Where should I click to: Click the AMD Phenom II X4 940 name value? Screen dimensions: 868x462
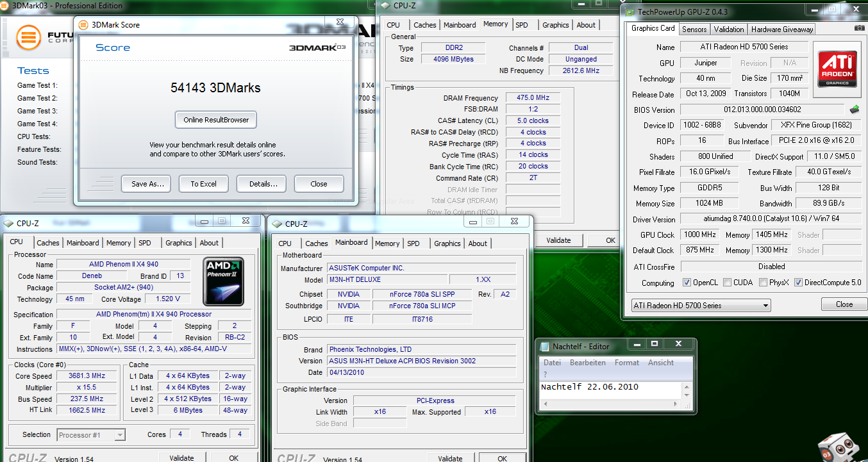[124, 264]
